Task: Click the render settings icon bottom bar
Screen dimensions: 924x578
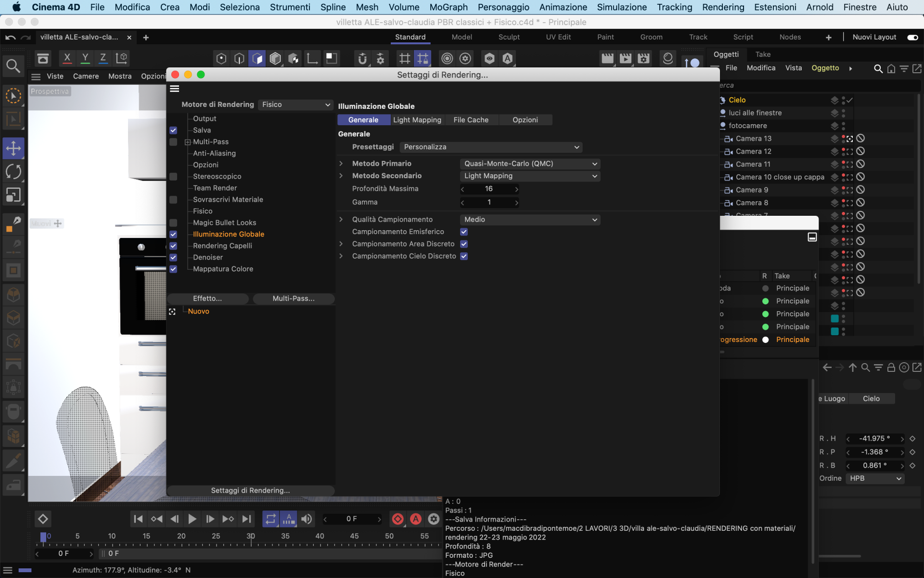Action: pyautogui.click(x=432, y=519)
